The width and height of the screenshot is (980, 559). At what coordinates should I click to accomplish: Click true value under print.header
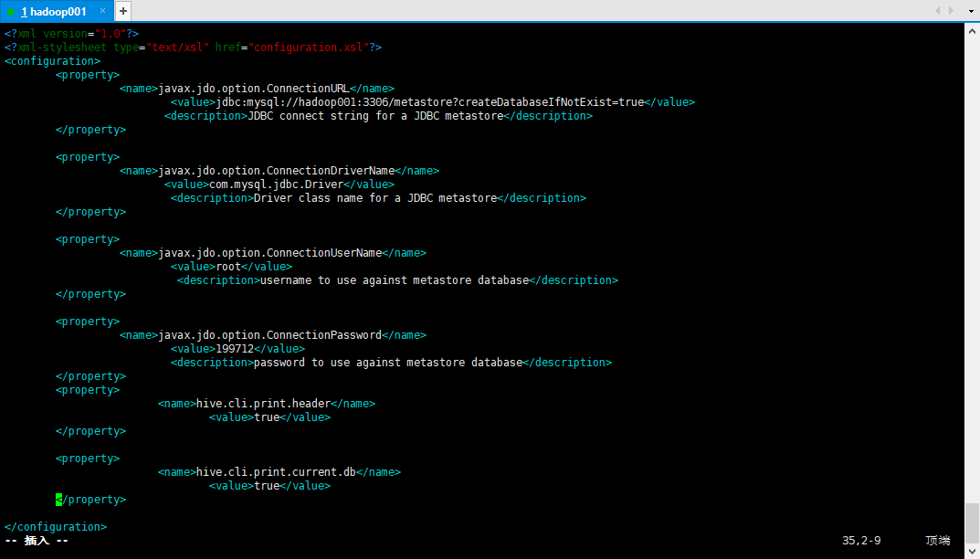[x=267, y=417]
